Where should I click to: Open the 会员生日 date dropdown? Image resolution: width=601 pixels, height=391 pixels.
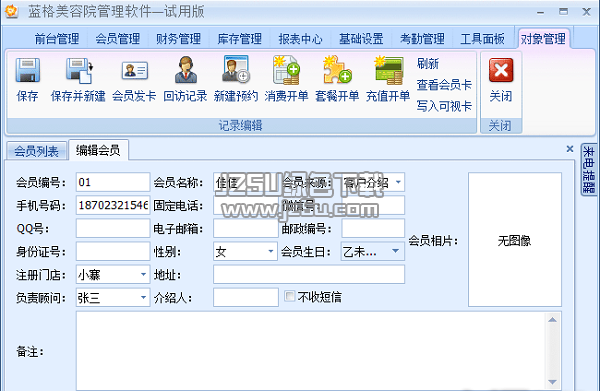click(x=396, y=251)
